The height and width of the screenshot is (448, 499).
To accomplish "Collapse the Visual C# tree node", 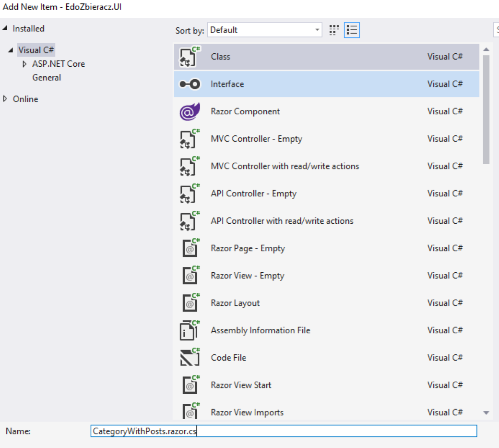I will click(11, 50).
